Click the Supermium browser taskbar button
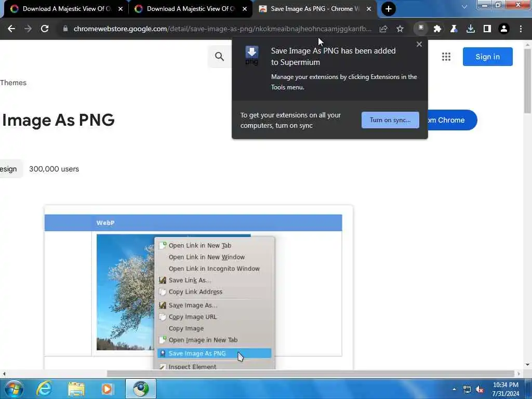This screenshot has width=532, height=399. coord(141,389)
